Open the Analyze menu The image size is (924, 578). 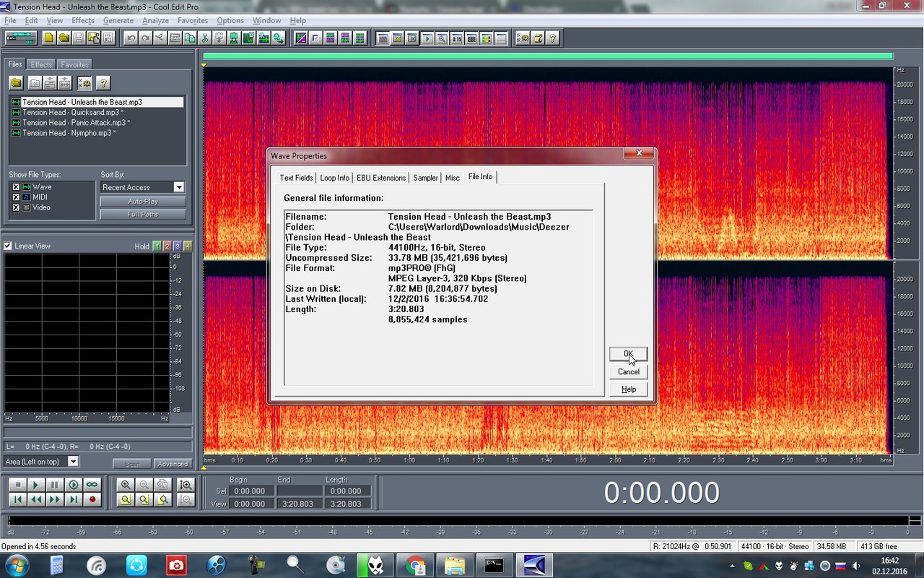(155, 20)
